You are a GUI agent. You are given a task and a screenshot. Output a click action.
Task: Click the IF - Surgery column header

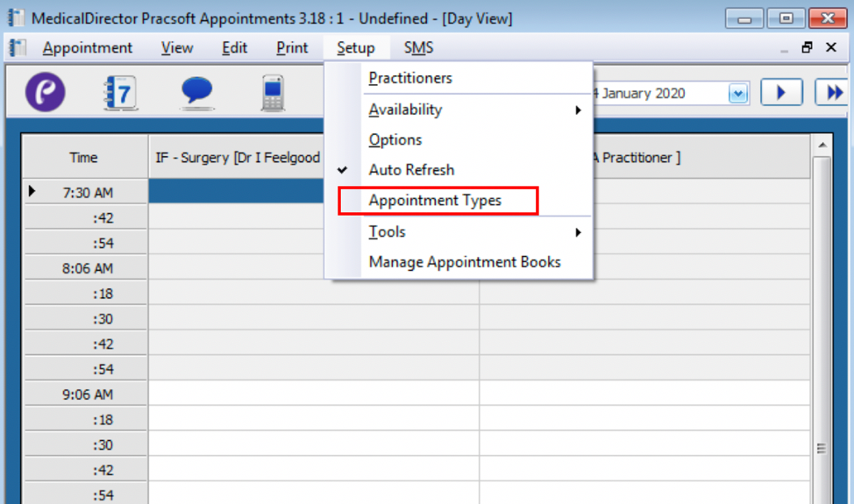(237, 158)
